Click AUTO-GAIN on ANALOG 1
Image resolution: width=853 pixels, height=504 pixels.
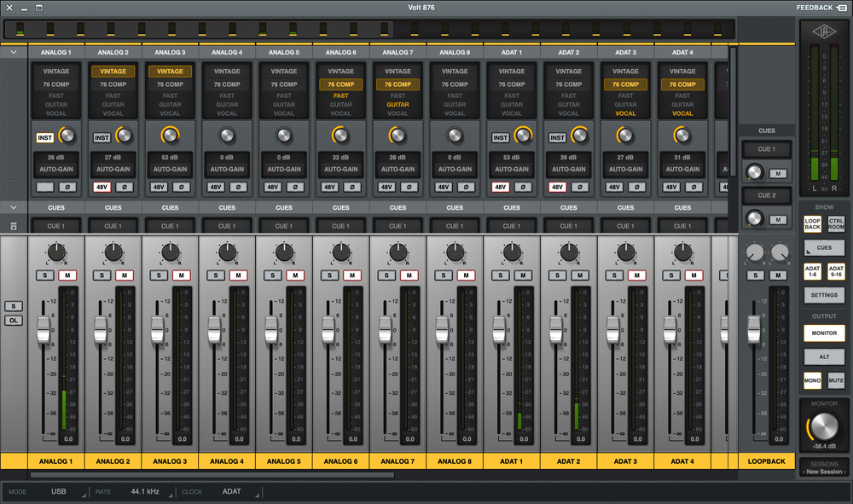point(56,169)
